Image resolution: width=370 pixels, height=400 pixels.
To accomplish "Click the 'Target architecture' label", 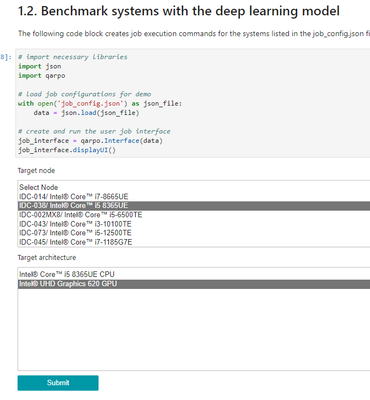I will (47, 258).
